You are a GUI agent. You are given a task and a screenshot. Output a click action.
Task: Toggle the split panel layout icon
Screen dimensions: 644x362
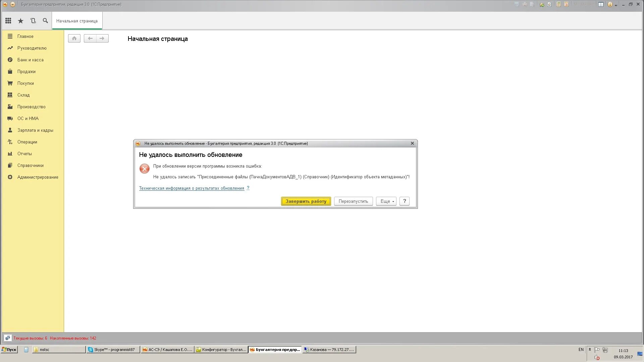601,4
